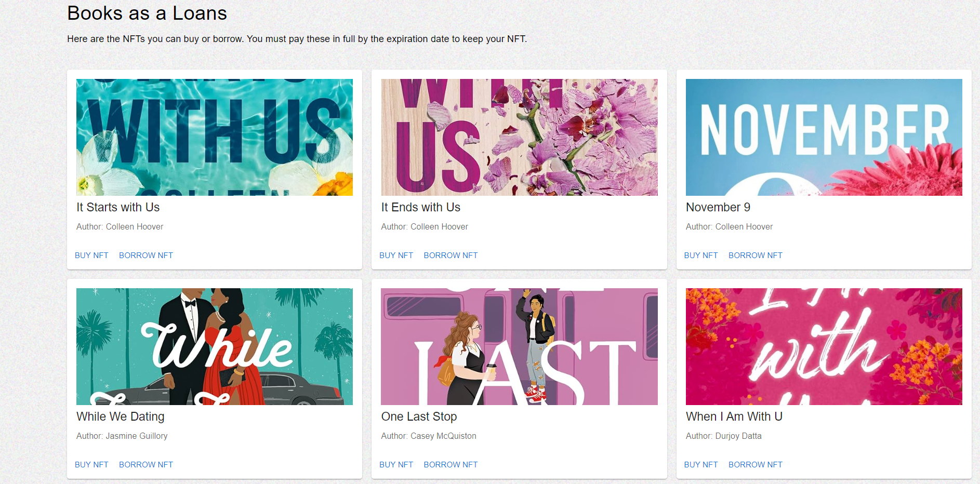This screenshot has width=980, height=484.
Task: Buy the It Starts with Us NFT
Action: [x=91, y=256]
